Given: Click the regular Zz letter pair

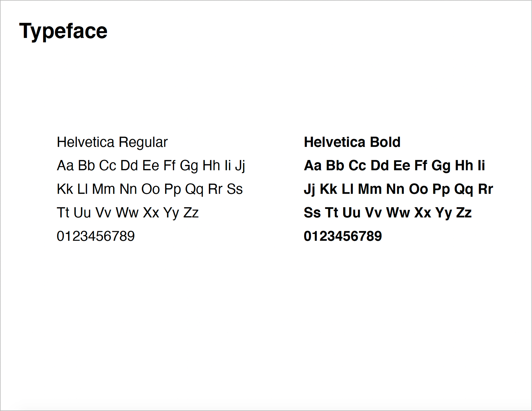Looking at the screenshot, I should [x=191, y=213].
